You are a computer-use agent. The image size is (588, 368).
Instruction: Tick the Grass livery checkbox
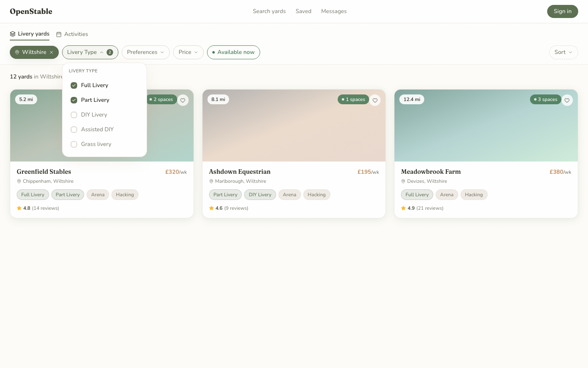74,144
